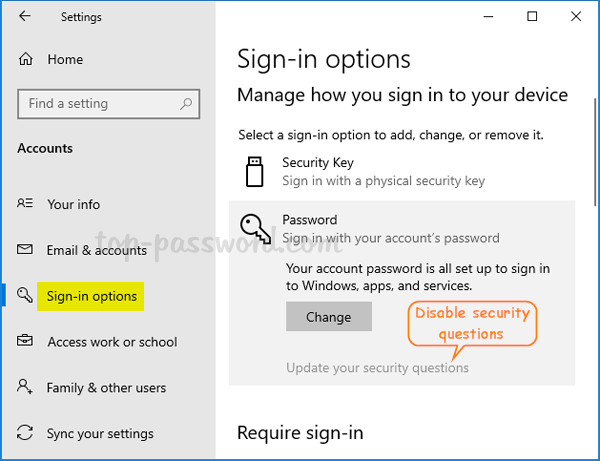Viewport: 600px width, 461px height.
Task: Click the Your info person icon
Action: click(26, 204)
